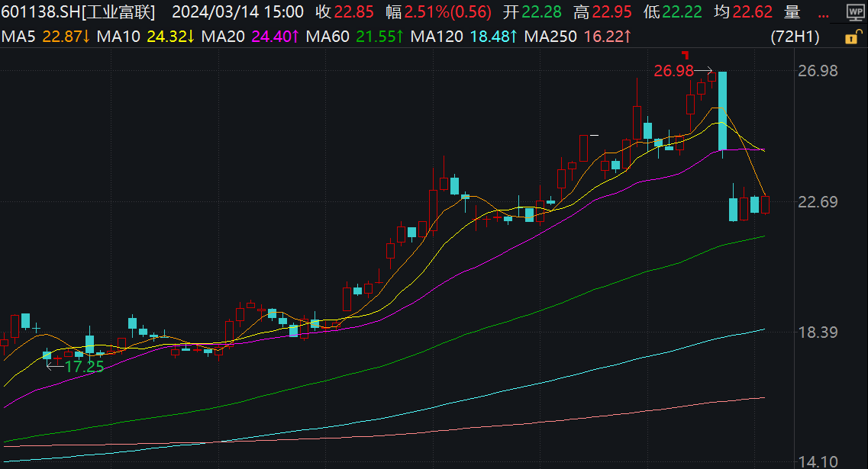Click the 22.69 price axis label

pyautogui.click(x=817, y=202)
